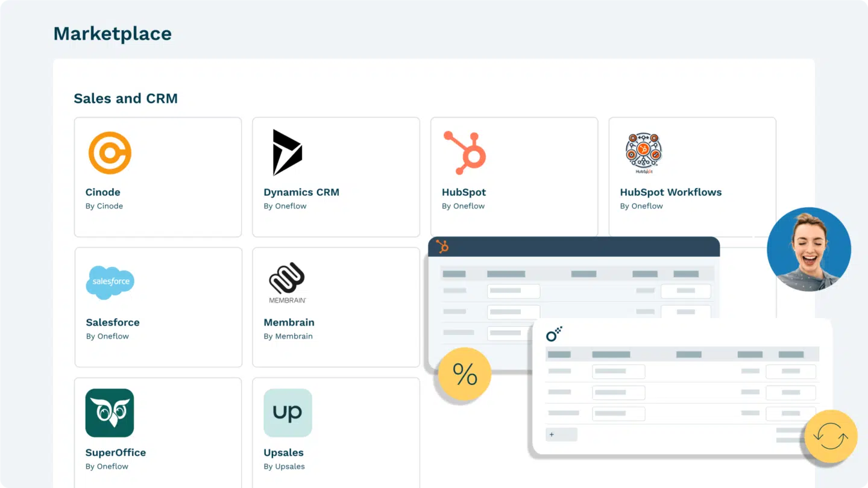Click 'By Oneflow' under Salesforce
868x488 pixels.
(107, 336)
